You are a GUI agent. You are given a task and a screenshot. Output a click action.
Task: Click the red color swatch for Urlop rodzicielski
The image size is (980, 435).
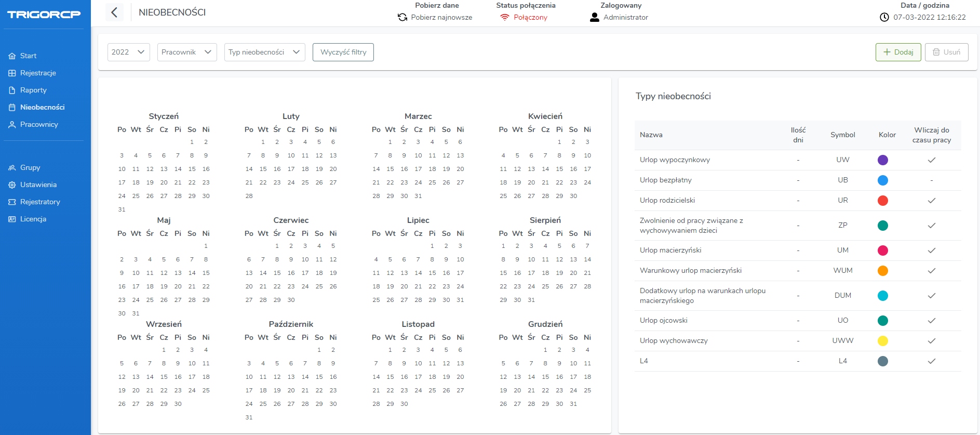[882, 201]
